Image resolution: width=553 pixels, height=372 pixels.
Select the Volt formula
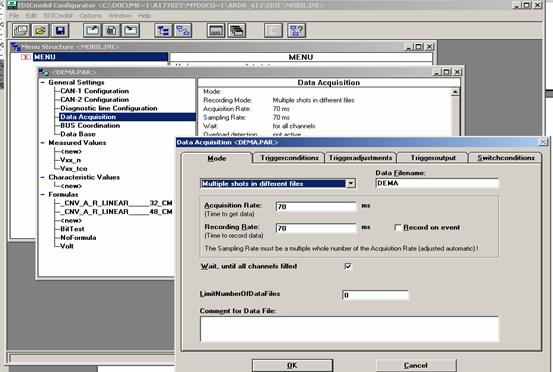point(67,246)
